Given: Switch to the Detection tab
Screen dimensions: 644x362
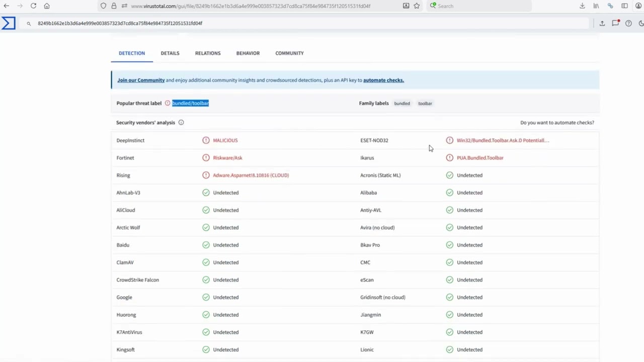Looking at the screenshot, I should [132, 53].
